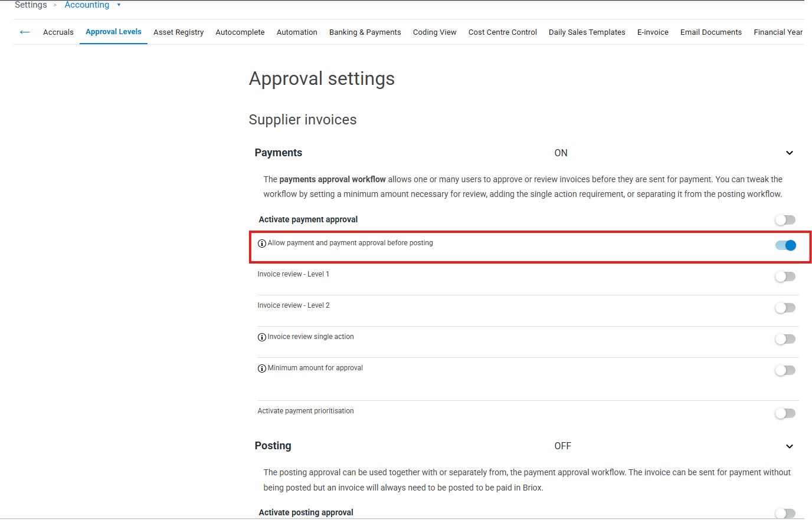Collapse the Posting section chevron
812x520 pixels.
[789, 446]
